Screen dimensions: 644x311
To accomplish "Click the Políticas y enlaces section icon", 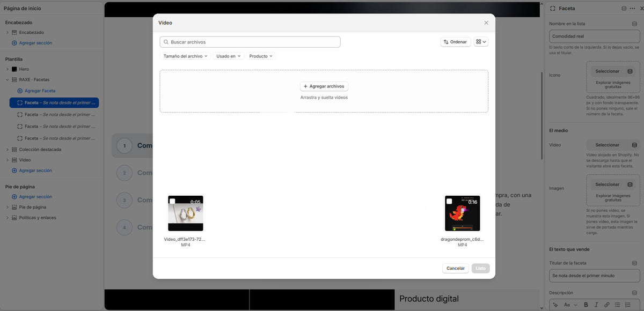I will coord(14,218).
